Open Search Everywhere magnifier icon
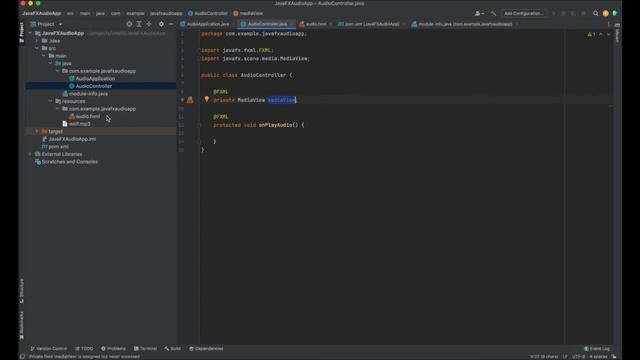The image size is (640, 360). pos(596,13)
